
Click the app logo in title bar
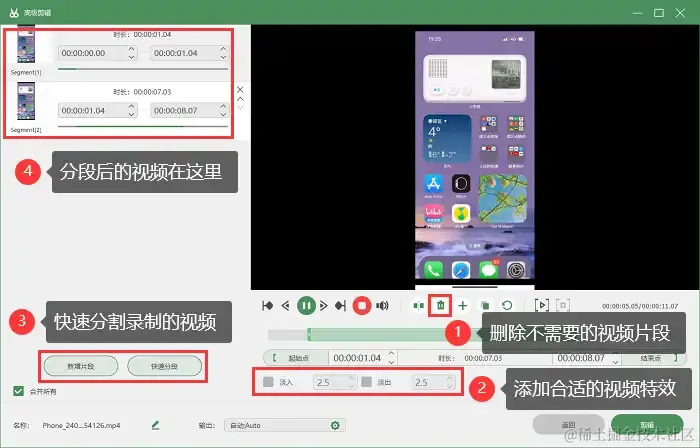14,13
